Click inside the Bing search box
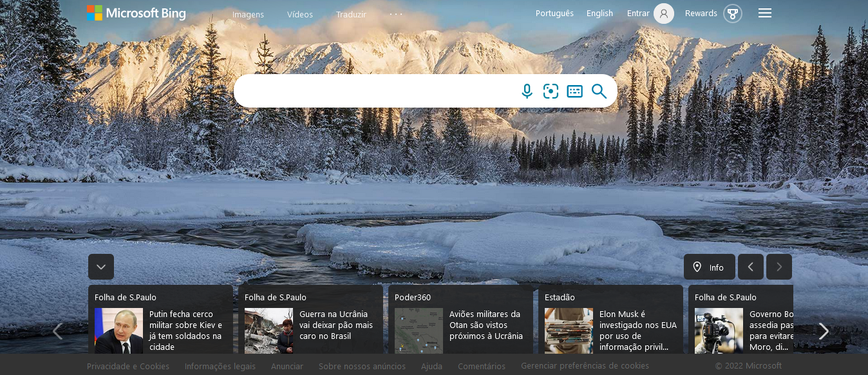868x375 pixels. click(x=373, y=91)
